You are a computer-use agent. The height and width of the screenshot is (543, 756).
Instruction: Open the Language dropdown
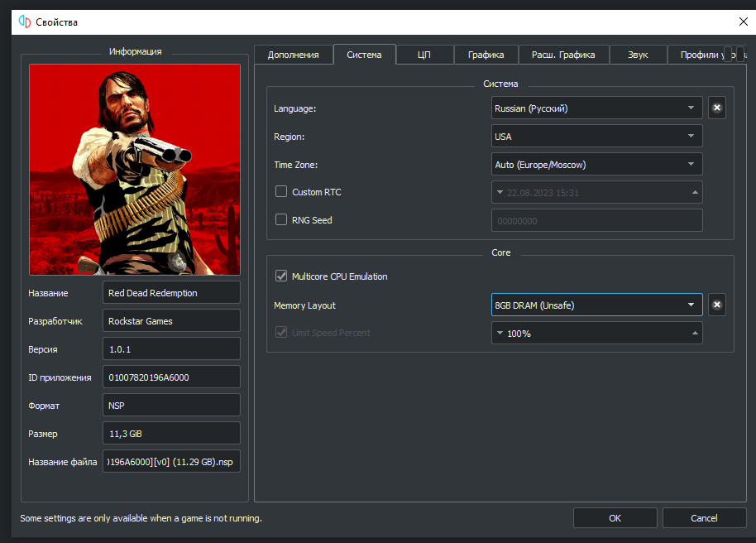tap(596, 108)
